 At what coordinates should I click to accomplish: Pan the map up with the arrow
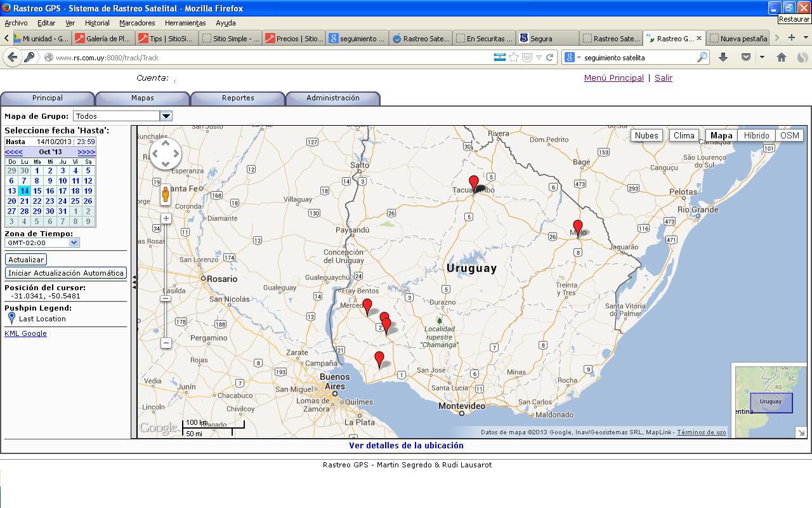(166, 143)
